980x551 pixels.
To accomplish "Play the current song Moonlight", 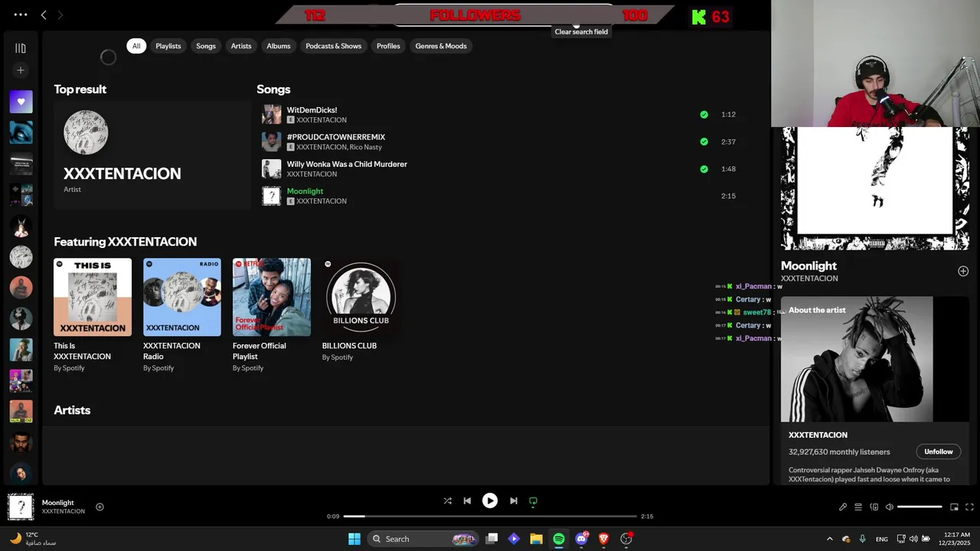I will [x=490, y=500].
